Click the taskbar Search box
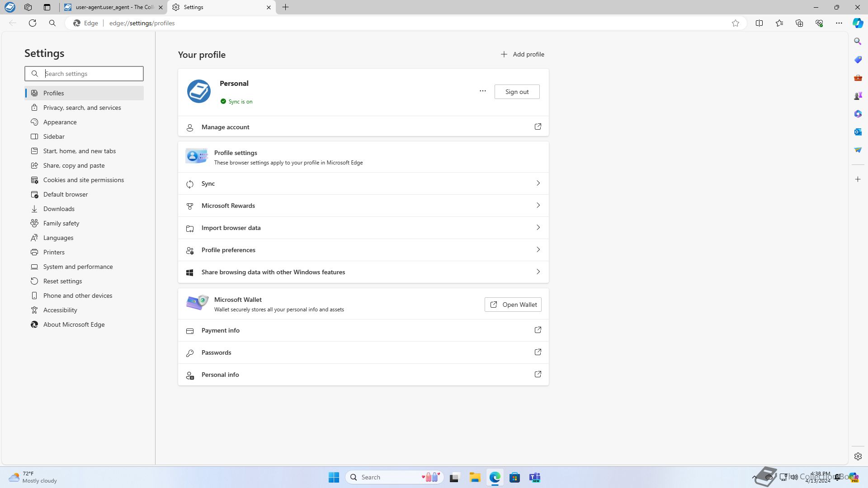The image size is (868, 488). (394, 477)
